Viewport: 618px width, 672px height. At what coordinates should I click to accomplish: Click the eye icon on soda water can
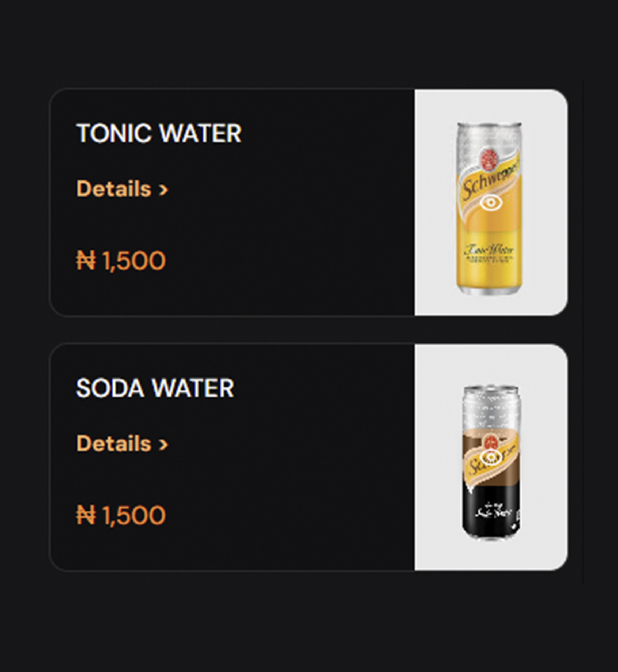(490, 458)
